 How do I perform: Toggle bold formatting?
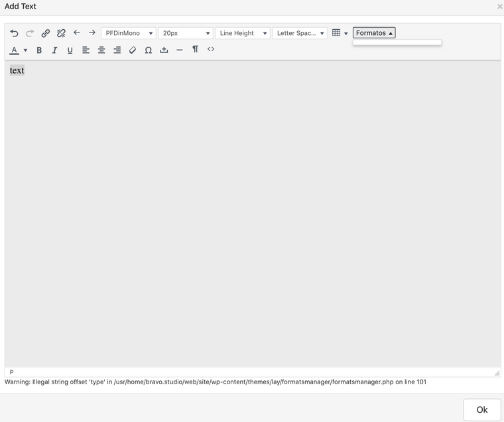(x=39, y=50)
